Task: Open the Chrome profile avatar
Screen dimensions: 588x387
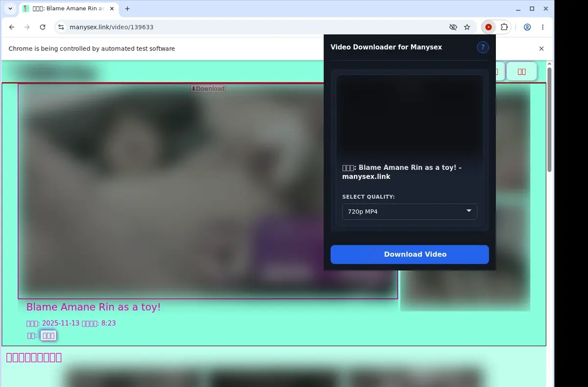Action: 527,27
